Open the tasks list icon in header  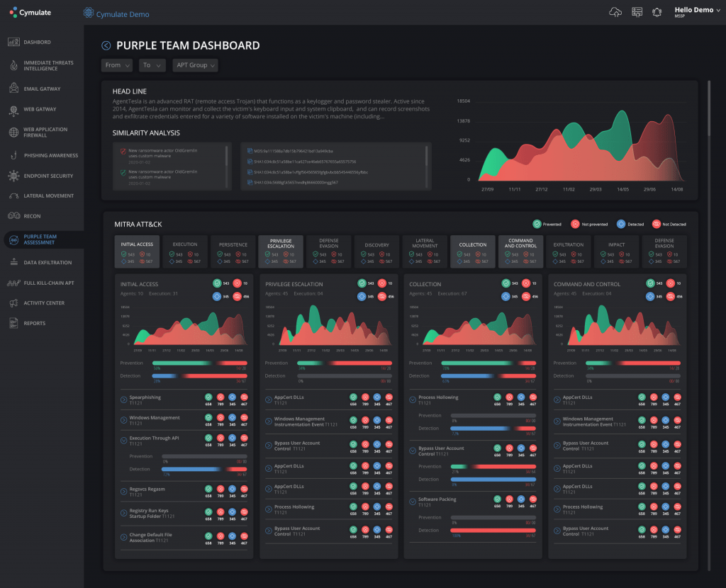click(637, 13)
